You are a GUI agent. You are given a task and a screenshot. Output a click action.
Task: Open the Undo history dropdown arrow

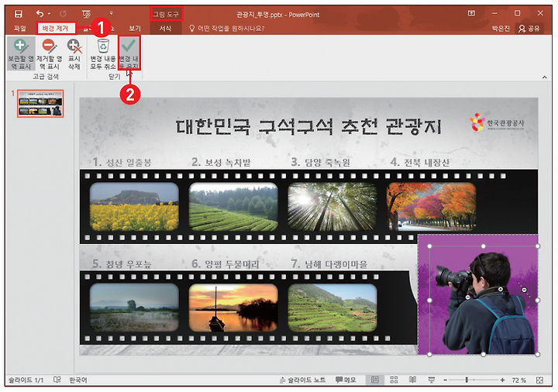coord(49,13)
